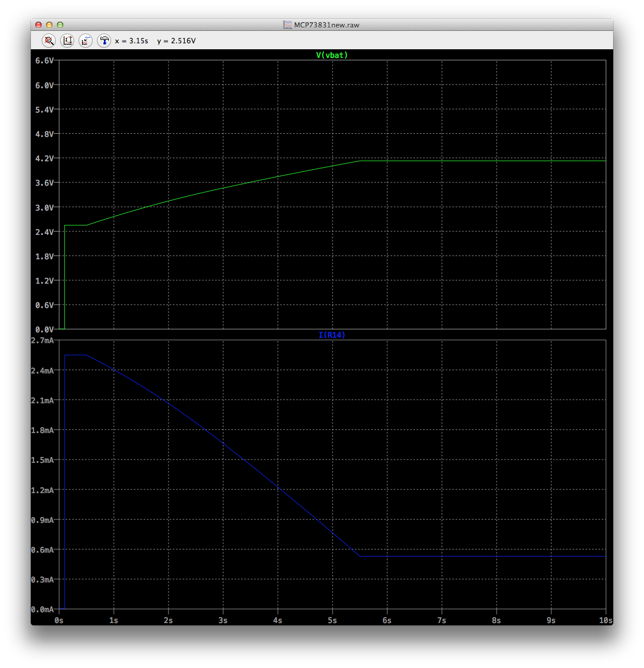This screenshot has height=668, width=644.
Task: Click the 0.6mA axis label
Action: [x=42, y=550]
